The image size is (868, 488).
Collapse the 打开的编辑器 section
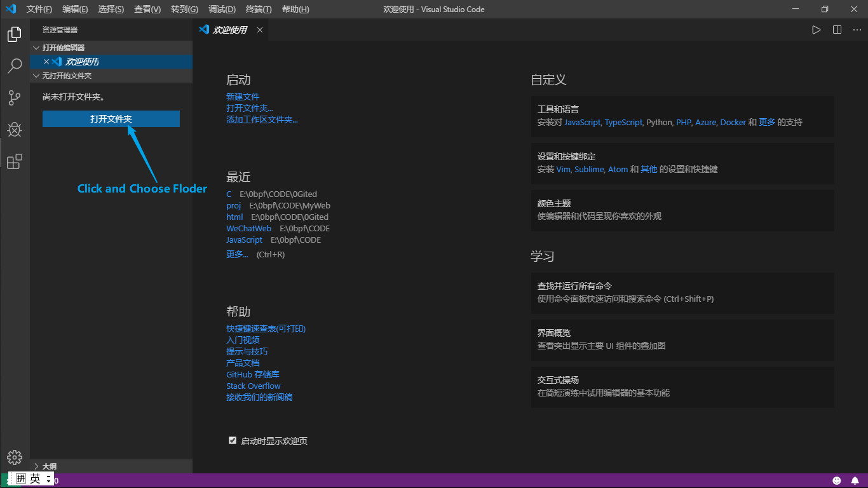pyautogui.click(x=36, y=47)
